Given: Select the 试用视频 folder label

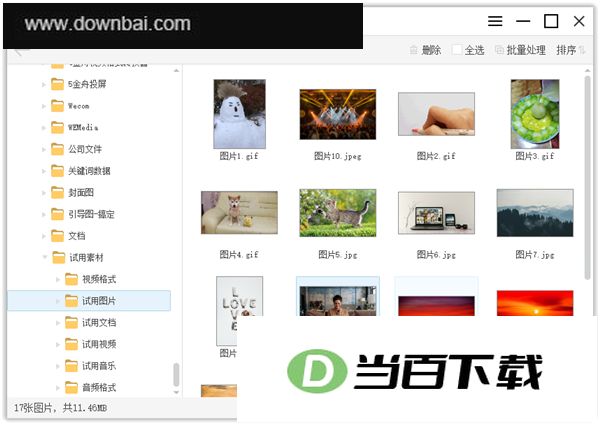Looking at the screenshot, I should pos(99,344).
